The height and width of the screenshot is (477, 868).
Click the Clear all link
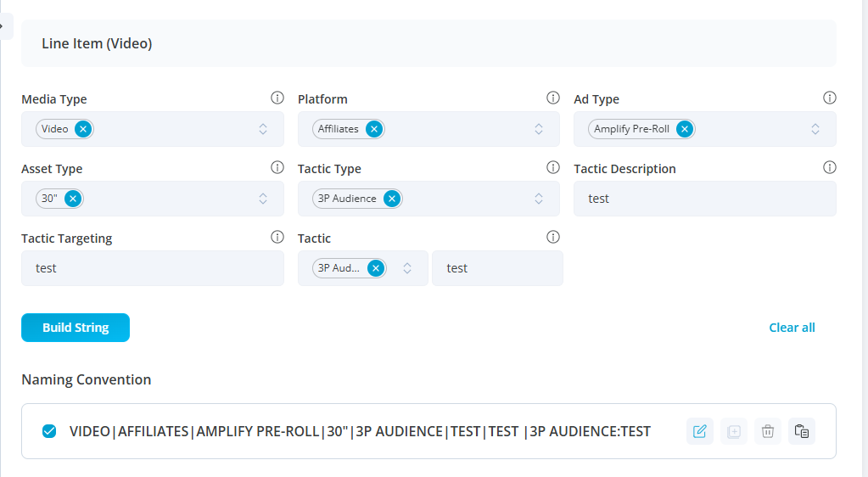[792, 328]
